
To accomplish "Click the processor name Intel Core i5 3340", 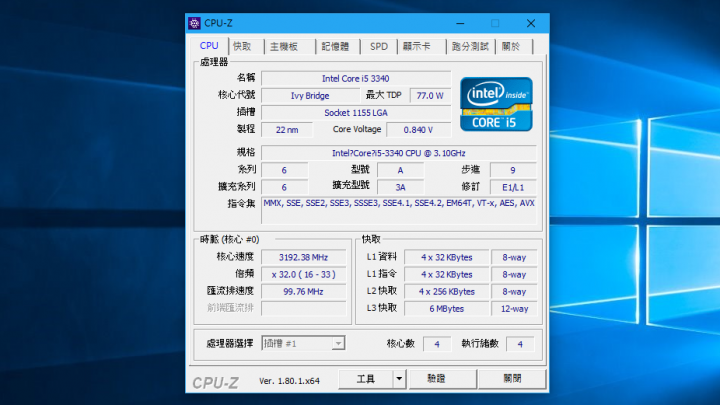I will 356,79.
